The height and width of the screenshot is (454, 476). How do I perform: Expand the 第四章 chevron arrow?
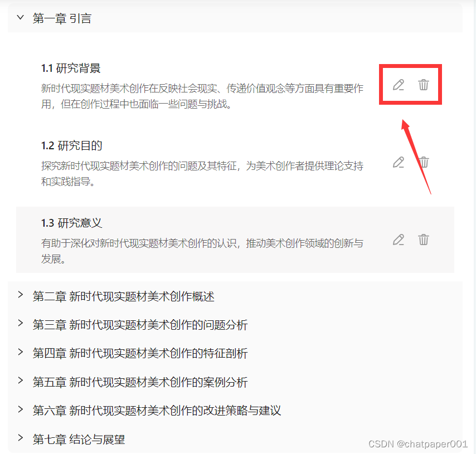tap(20, 352)
